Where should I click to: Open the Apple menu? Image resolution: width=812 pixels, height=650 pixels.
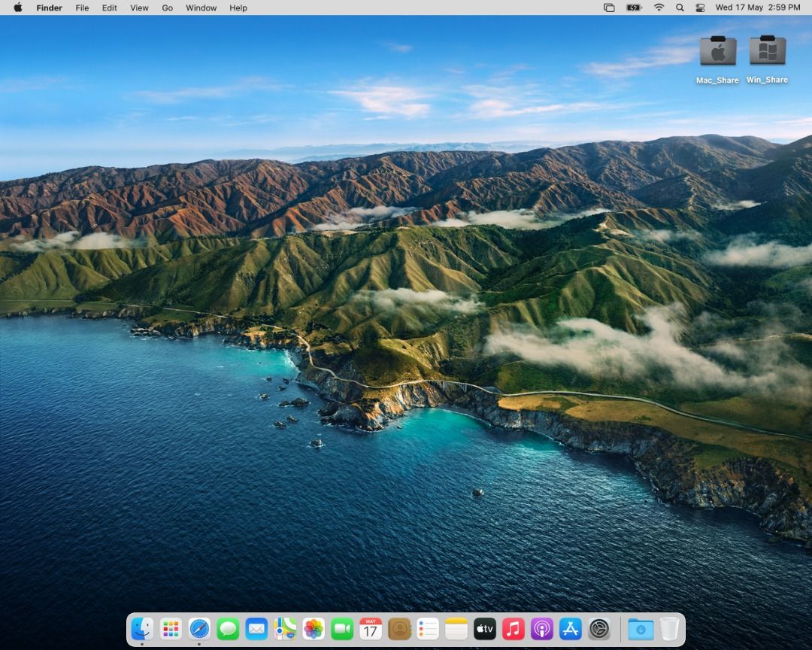tap(19, 8)
